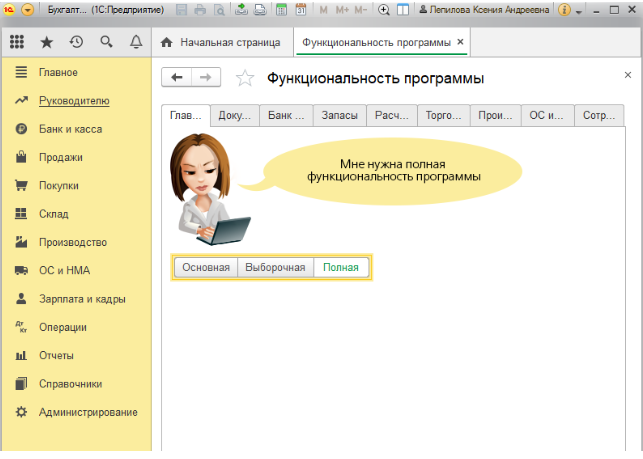Click the Администрирование gear icon
Screen dimensions: 643x459
point(21,412)
